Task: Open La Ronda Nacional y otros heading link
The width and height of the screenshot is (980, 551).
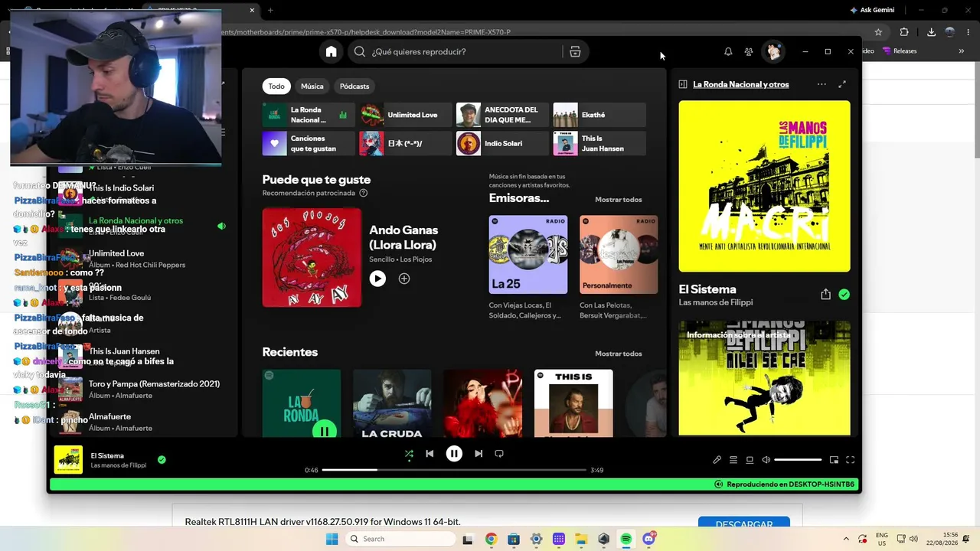Action: pyautogui.click(x=740, y=84)
